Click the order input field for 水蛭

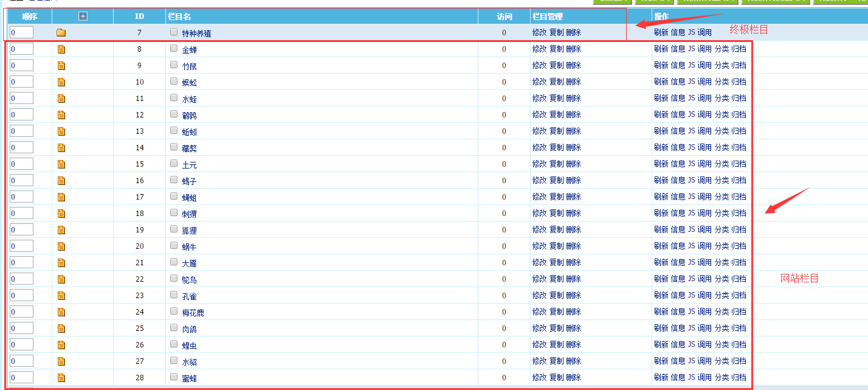[x=21, y=98]
